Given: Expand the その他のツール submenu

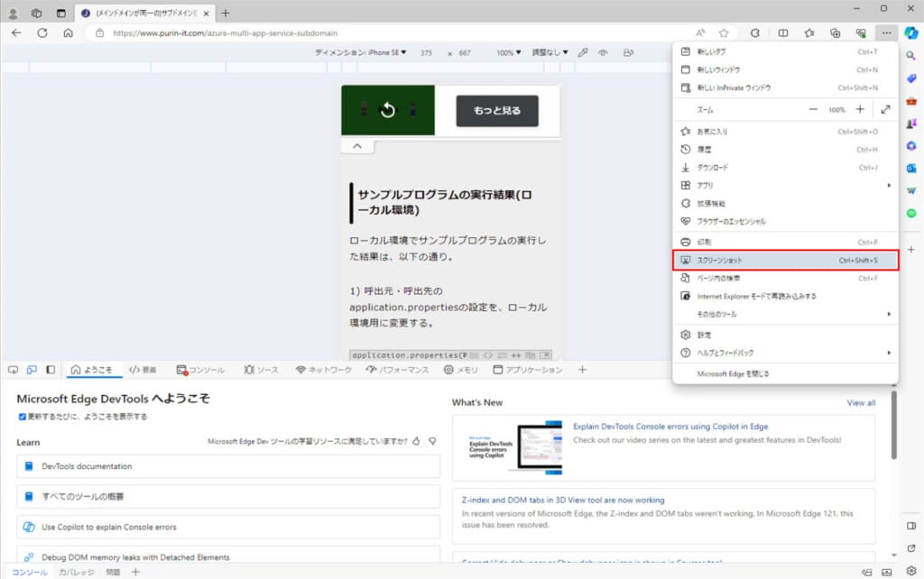Looking at the screenshot, I should pos(785,314).
